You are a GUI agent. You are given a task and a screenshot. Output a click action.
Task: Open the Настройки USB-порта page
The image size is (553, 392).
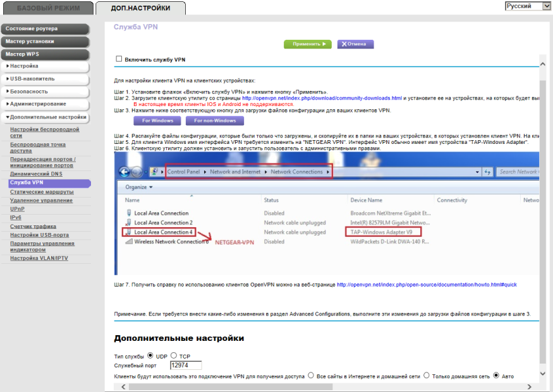(39, 235)
